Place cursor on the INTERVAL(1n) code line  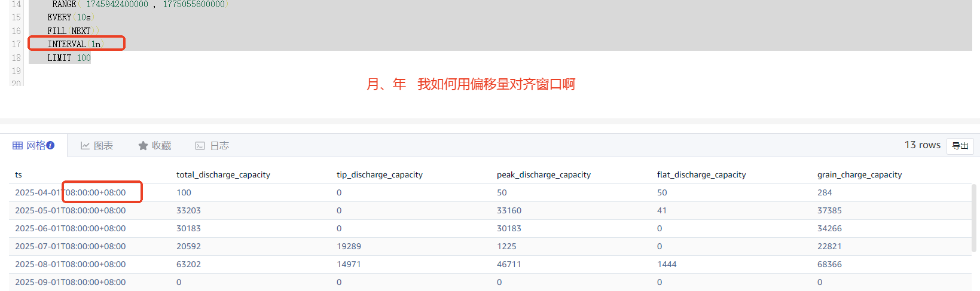pos(75,44)
